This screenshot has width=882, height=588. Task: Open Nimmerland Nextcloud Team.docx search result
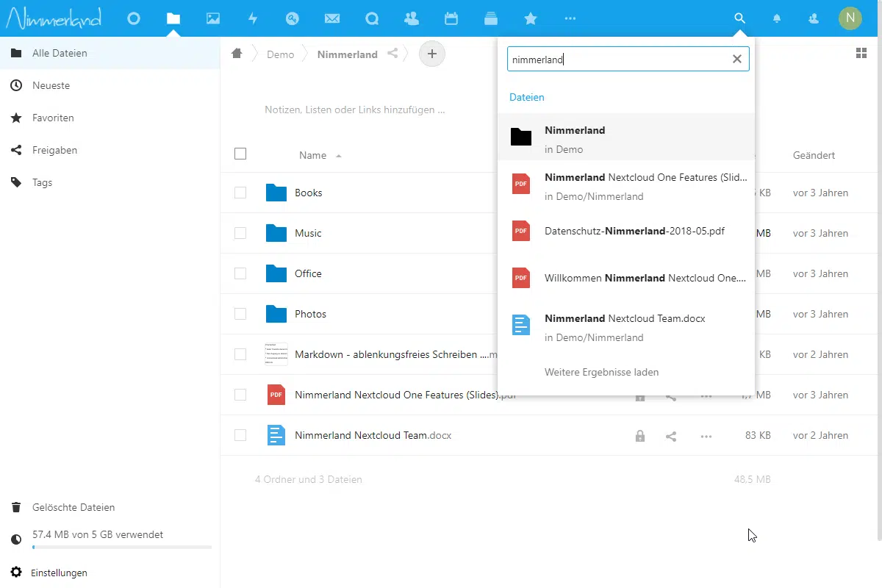626,326
